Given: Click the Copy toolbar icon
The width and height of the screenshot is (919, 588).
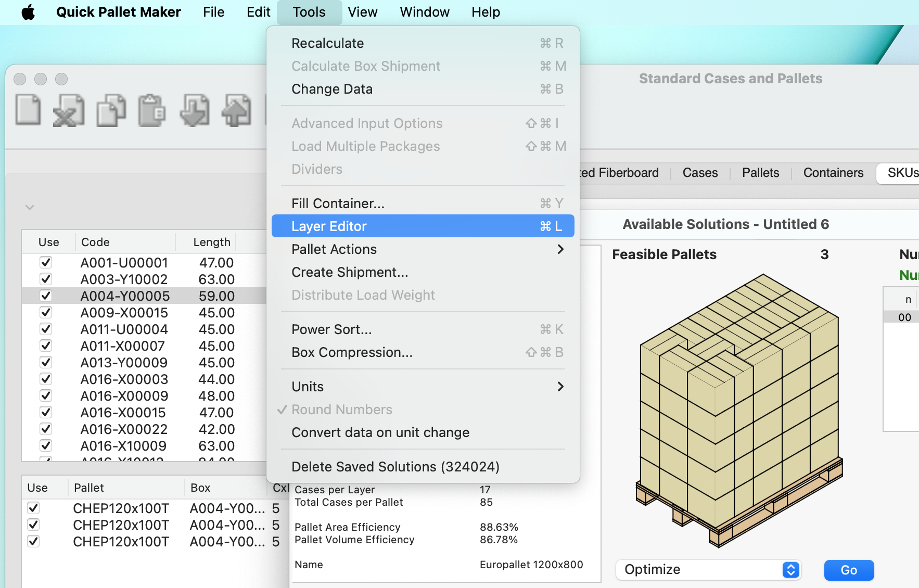Looking at the screenshot, I should [x=111, y=110].
